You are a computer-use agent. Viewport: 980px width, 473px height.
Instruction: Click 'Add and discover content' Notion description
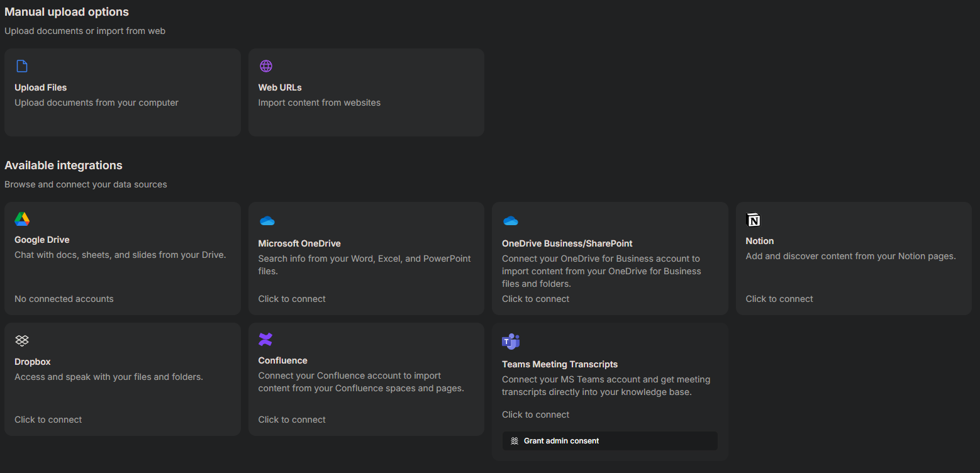tap(850, 256)
